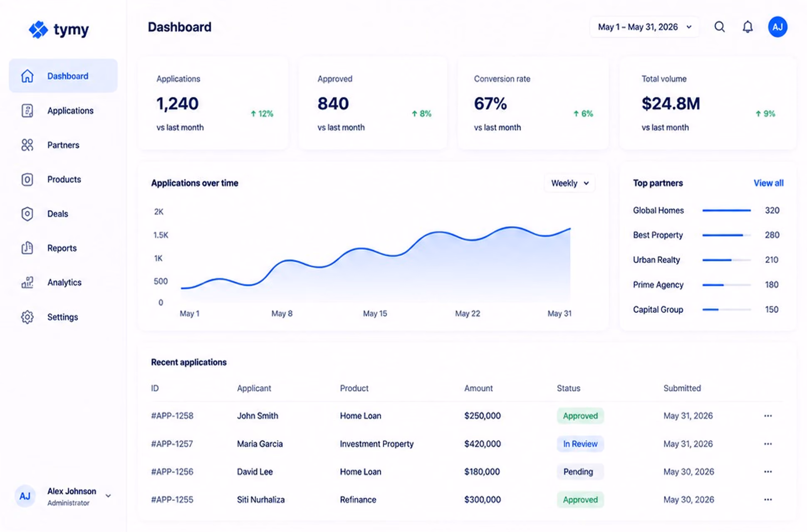The image size is (807, 532).
Task: Click the AJ avatar in top bar
Action: pos(777,27)
